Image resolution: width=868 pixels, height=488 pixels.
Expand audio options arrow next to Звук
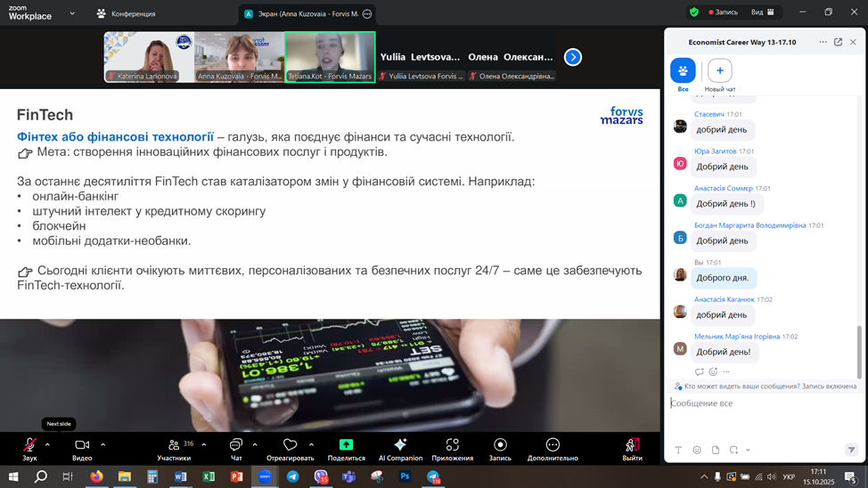pos(47,444)
